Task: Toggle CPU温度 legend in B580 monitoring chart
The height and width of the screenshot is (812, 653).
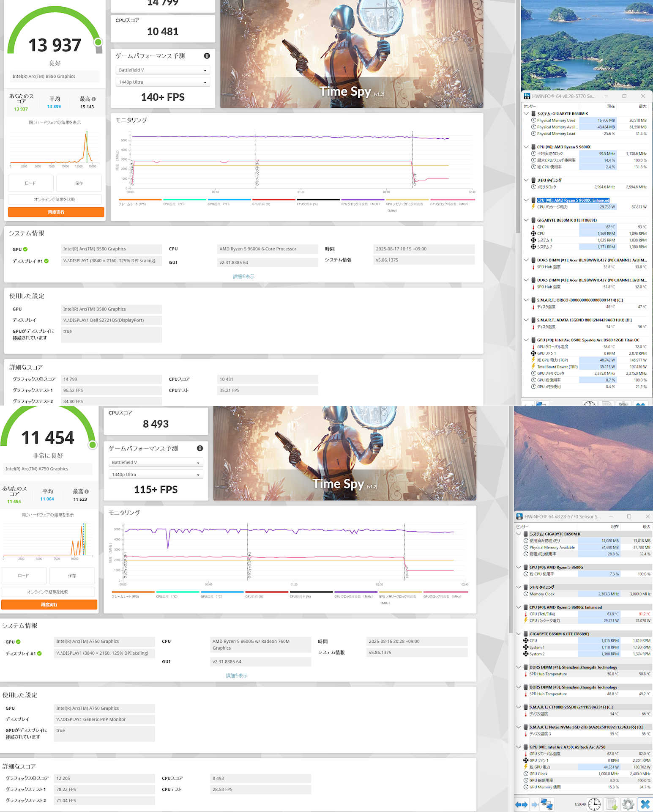Action: tap(185, 202)
